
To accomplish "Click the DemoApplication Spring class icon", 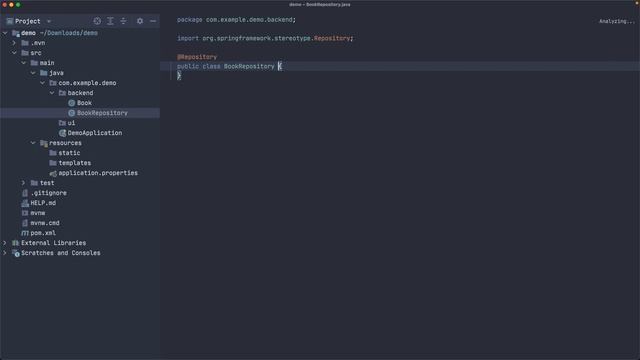I will click(62, 133).
